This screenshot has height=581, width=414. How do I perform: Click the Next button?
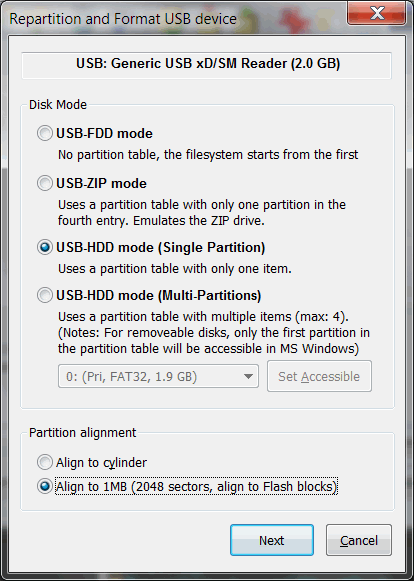click(x=272, y=540)
